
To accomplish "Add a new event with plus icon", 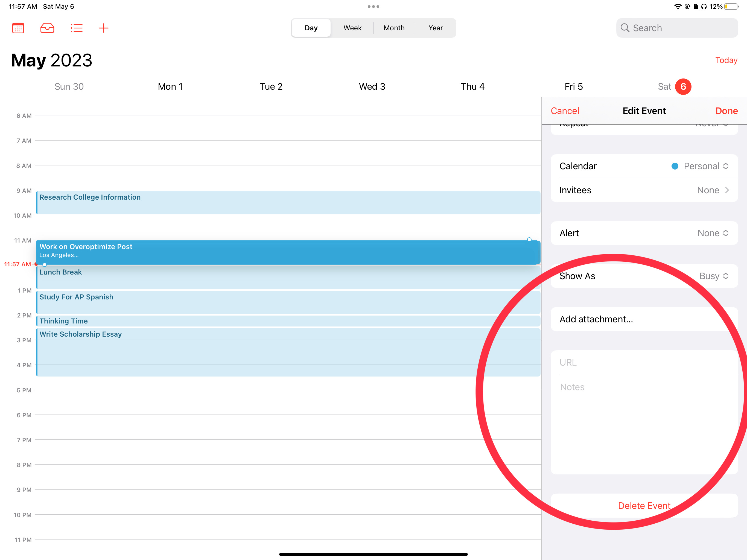I will pos(104,28).
